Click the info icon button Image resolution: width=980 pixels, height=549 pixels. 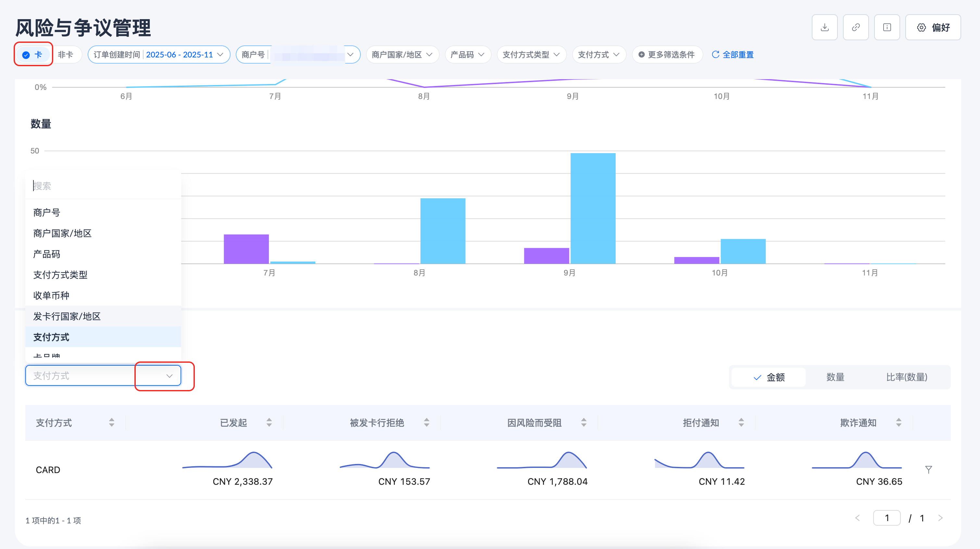pyautogui.click(x=887, y=27)
